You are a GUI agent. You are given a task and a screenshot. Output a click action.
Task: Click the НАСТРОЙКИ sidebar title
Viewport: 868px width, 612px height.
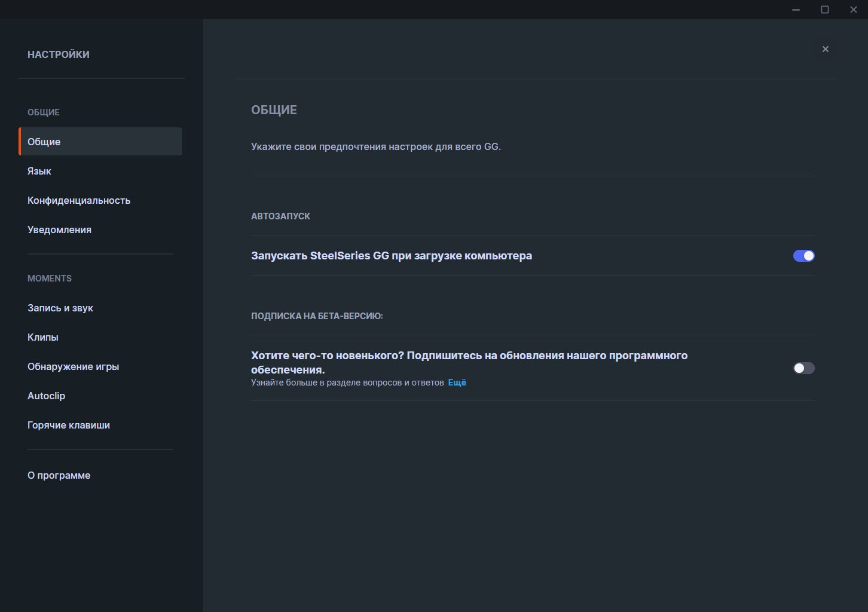pos(59,54)
